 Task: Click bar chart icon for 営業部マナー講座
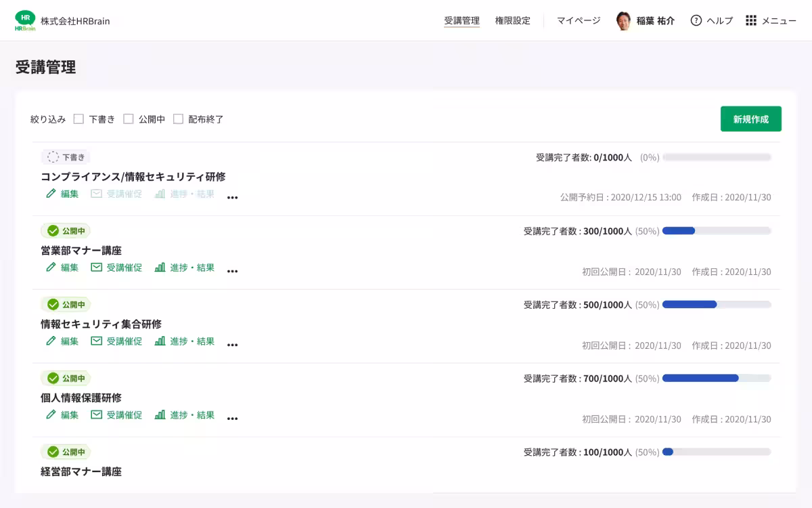(x=160, y=268)
